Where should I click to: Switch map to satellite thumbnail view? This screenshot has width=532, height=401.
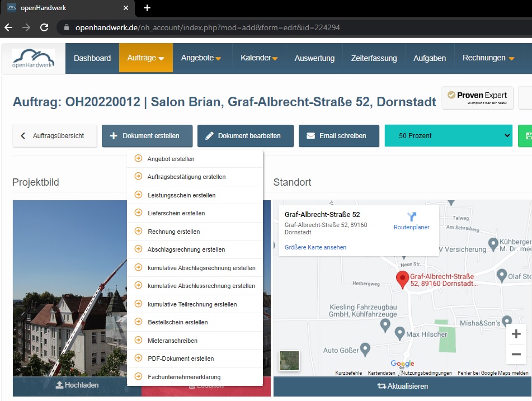pyautogui.click(x=289, y=361)
